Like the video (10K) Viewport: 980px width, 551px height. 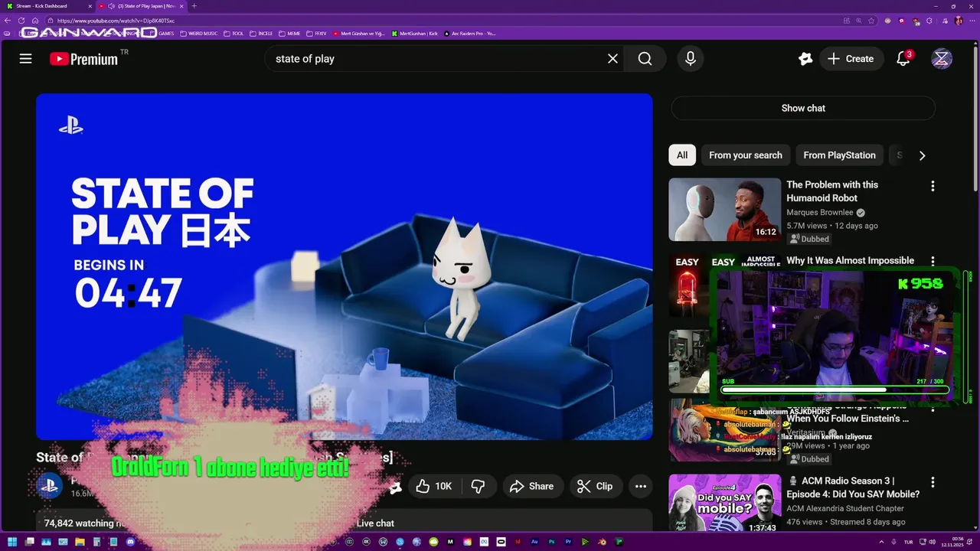pos(434,486)
